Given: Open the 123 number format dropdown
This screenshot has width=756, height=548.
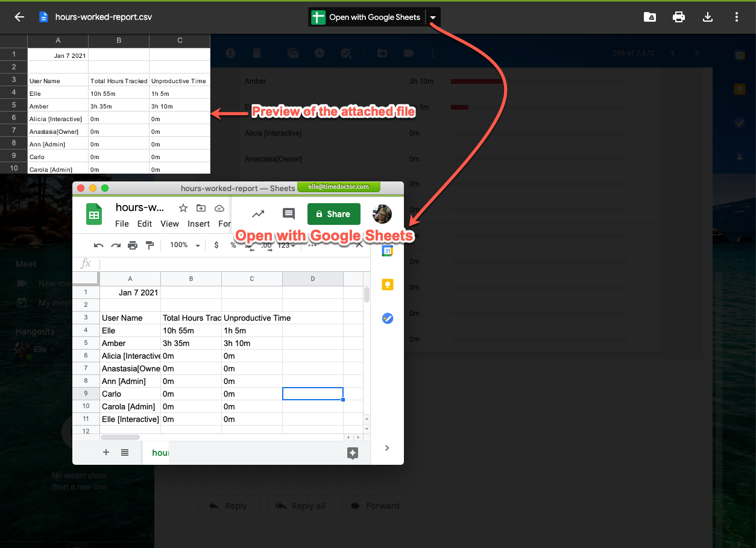Looking at the screenshot, I should 286,245.
